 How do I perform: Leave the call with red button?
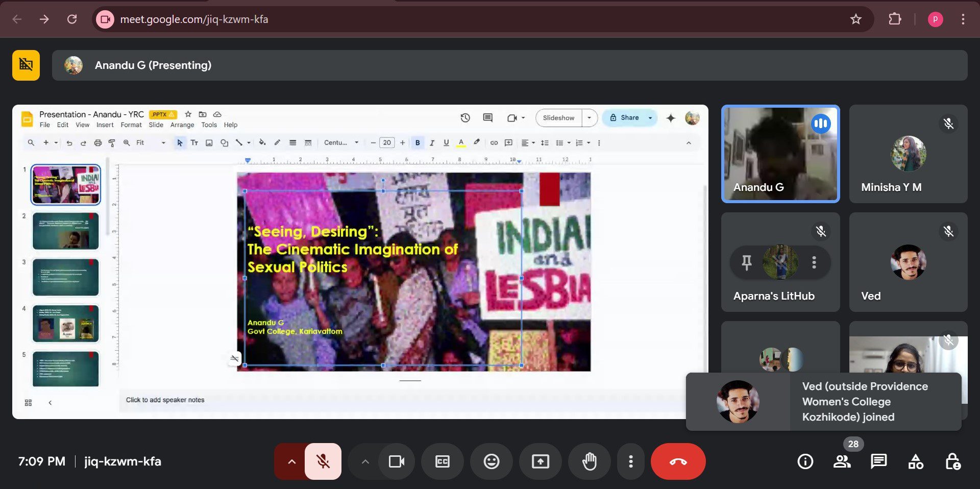(x=678, y=461)
